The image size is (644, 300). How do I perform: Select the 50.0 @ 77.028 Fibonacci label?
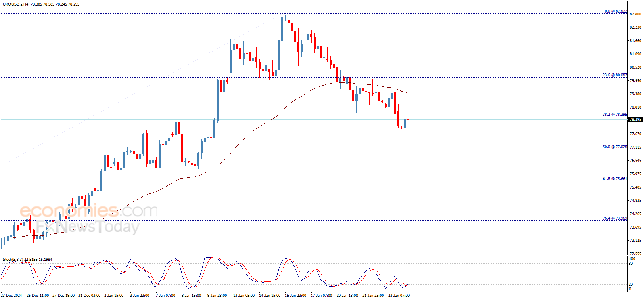pos(615,147)
